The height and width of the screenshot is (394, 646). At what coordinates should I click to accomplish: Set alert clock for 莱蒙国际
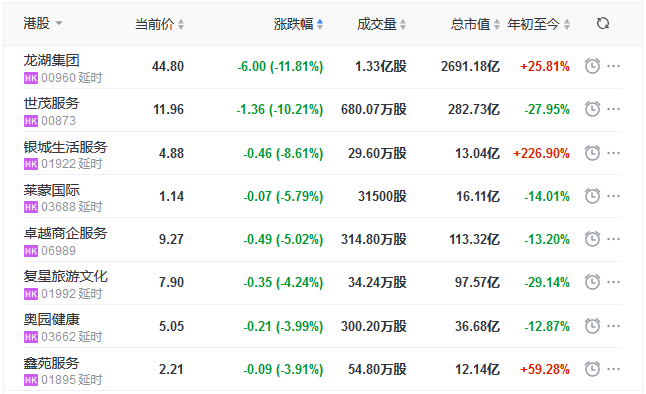592,196
